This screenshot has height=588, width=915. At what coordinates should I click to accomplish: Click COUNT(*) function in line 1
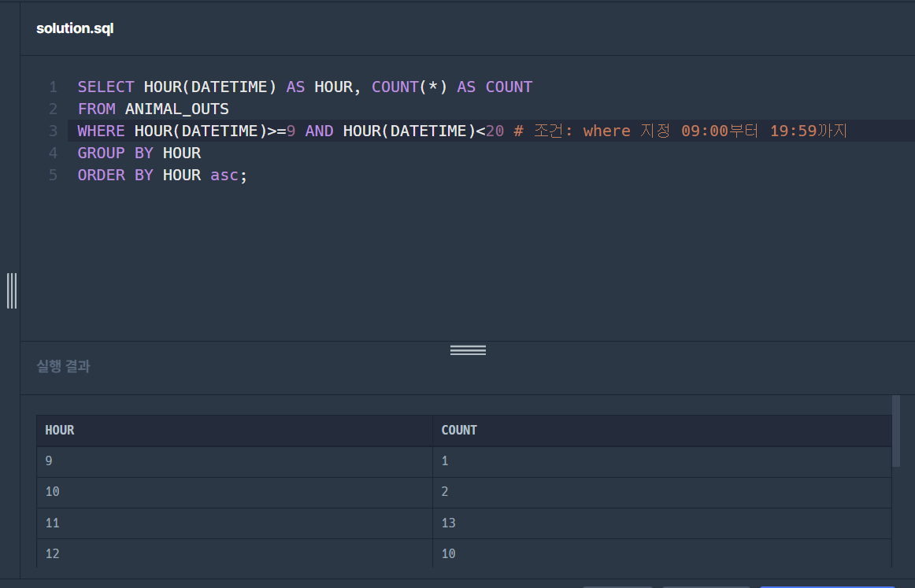point(409,87)
